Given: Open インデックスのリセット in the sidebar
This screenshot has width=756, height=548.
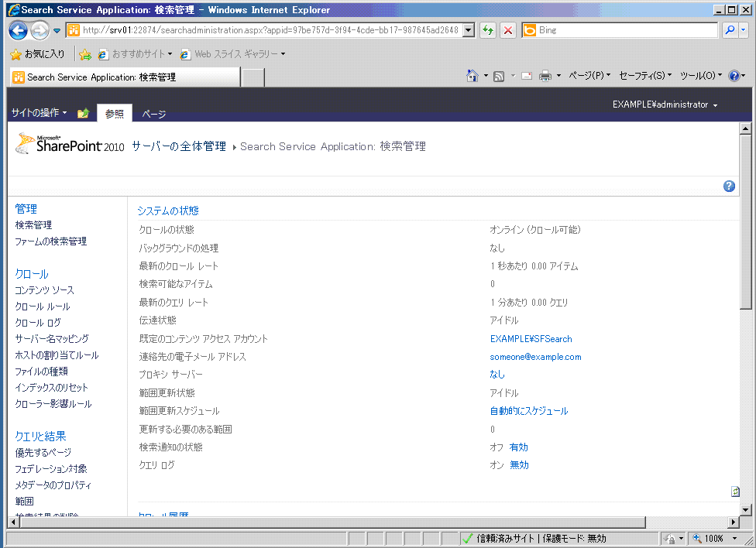Looking at the screenshot, I should pyautogui.click(x=51, y=388).
